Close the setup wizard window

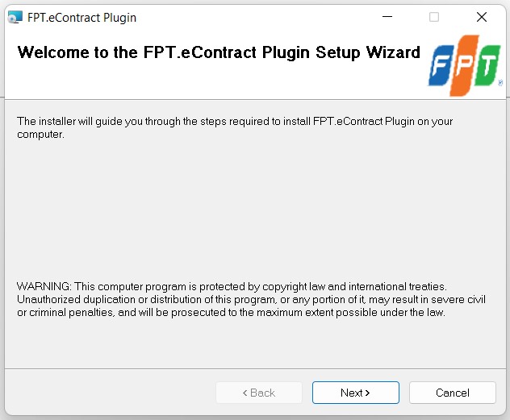click(x=482, y=17)
